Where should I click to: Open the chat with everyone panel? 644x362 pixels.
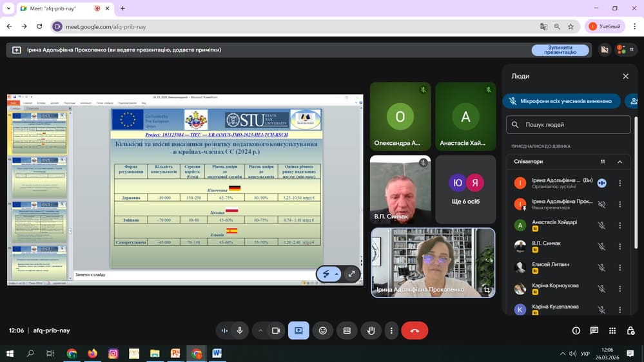[x=594, y=330]
